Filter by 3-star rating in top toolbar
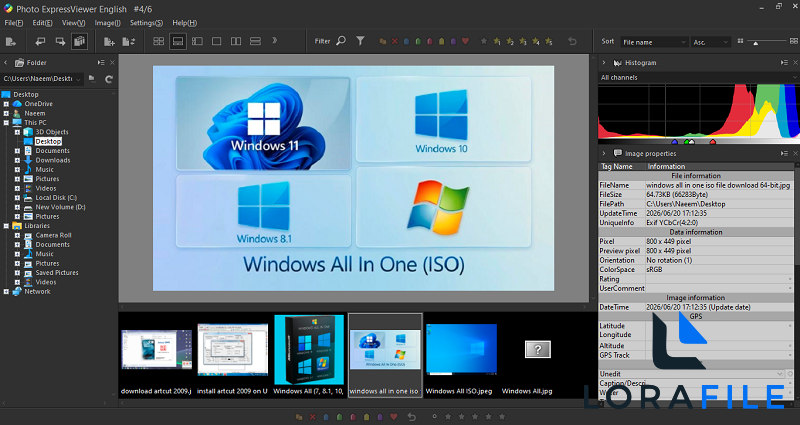Screen dimensions: 800x425 pyautogui.click(x=522, y=41)
